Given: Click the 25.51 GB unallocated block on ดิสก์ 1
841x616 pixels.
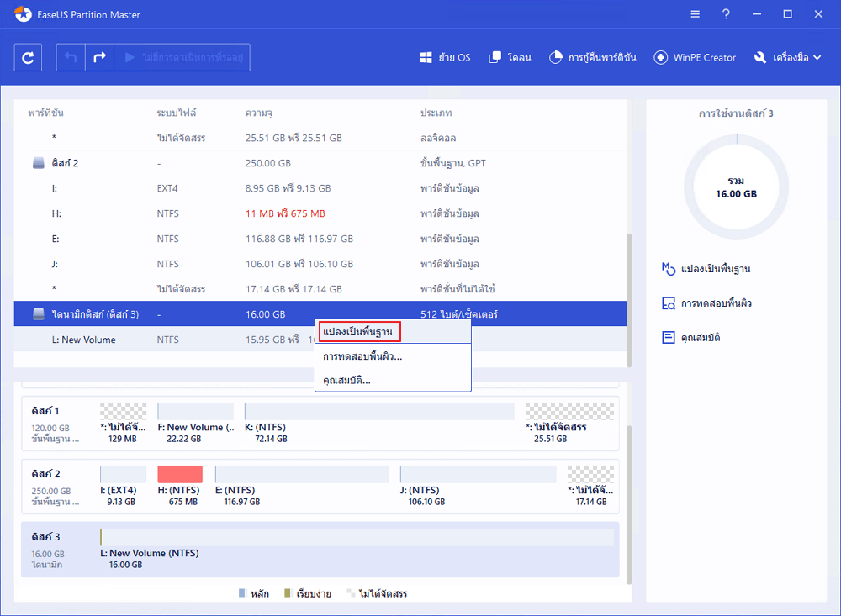Looking at the screenshot, I should pyautogui.click(x=569, y=411).
